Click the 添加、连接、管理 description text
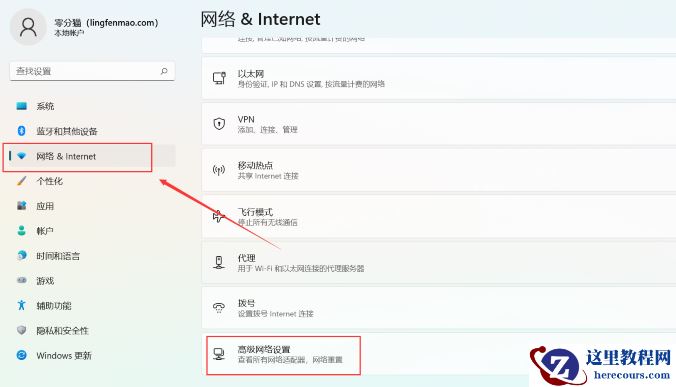Screen dimensions: 676x387 click(x=267, y=130)
